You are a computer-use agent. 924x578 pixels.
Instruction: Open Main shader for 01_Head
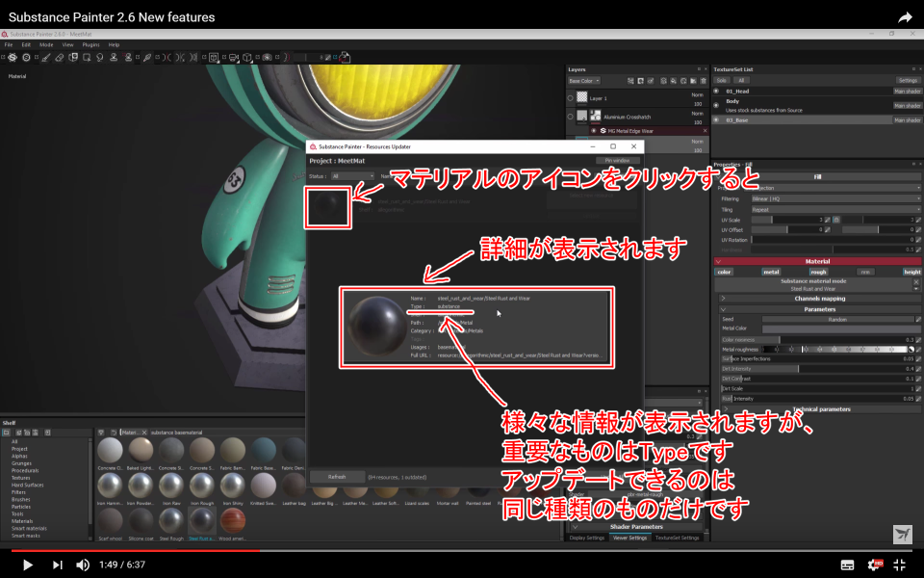pyautogui.click(x=908, y=92)
